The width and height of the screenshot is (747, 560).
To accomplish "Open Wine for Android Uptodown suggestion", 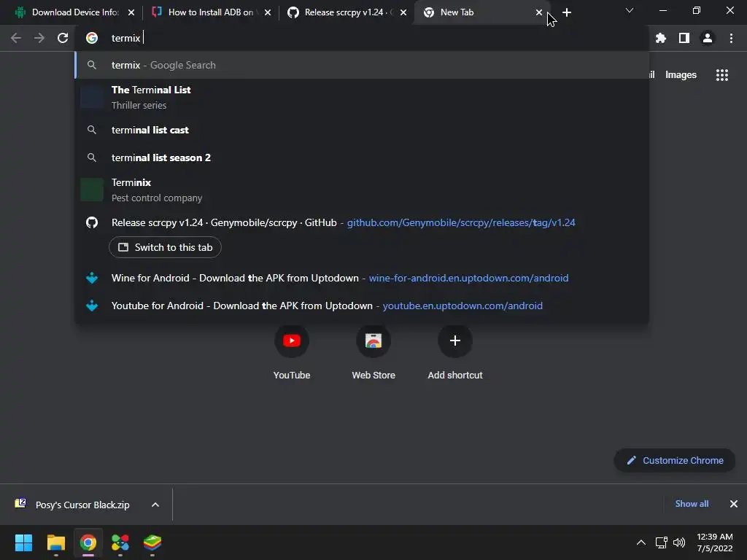I will (x=362, y=278).
